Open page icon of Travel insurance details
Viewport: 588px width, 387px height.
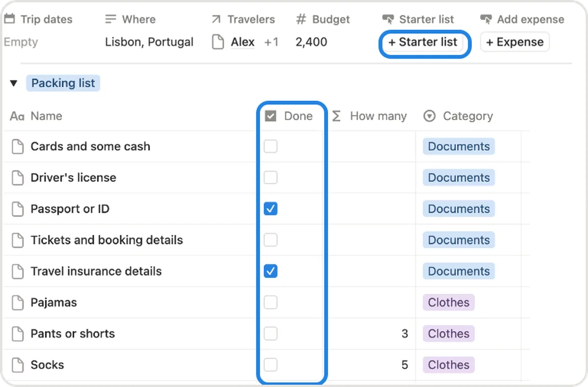pyautogui.click(x=17, y=271)
